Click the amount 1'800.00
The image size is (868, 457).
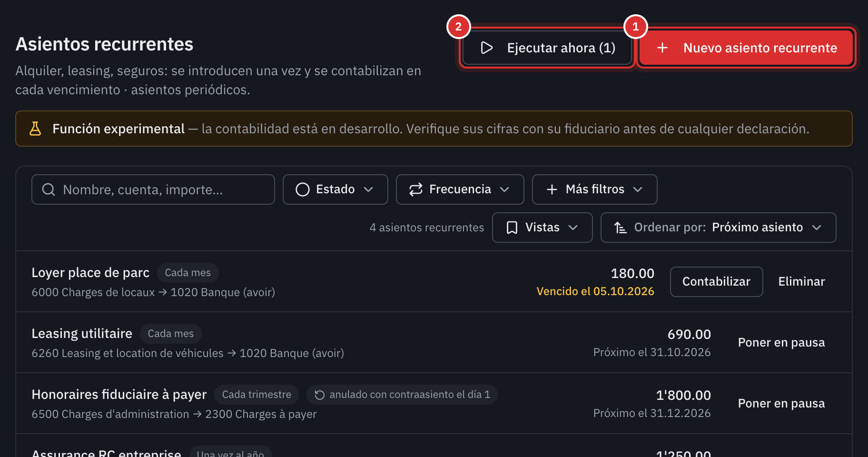[x=683, y=395]
